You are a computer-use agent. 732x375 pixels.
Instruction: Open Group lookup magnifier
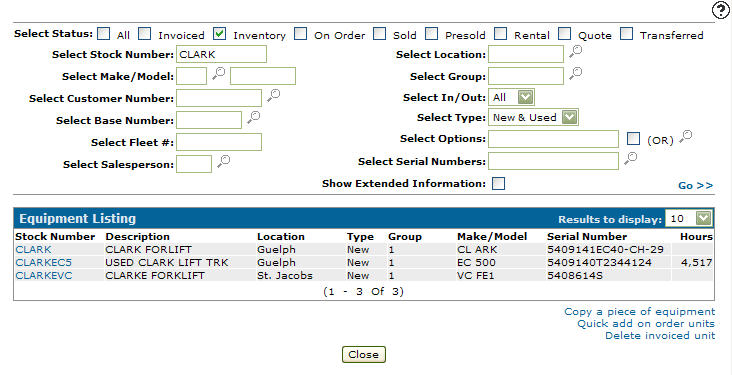pyautogui.click(x=575, y=73)
